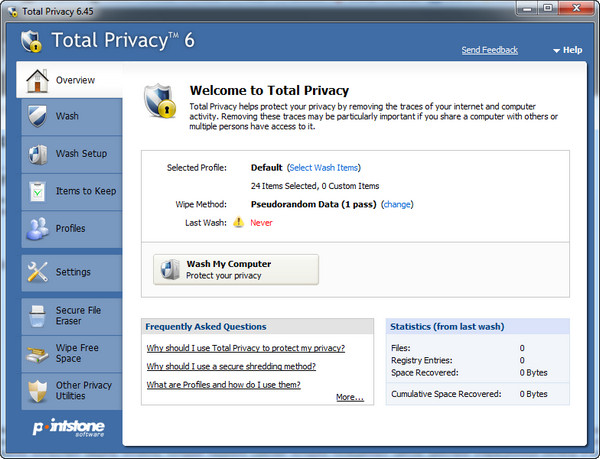Click the Overview house icon
The image size is (600, 459).
37,79
